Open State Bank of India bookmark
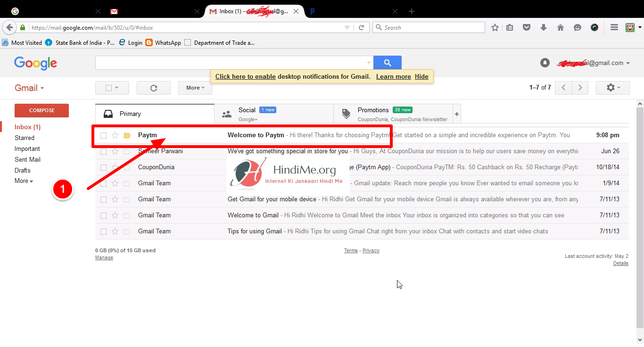The height and width of the screenshot is (347, 644). click(x=80, y=42)
